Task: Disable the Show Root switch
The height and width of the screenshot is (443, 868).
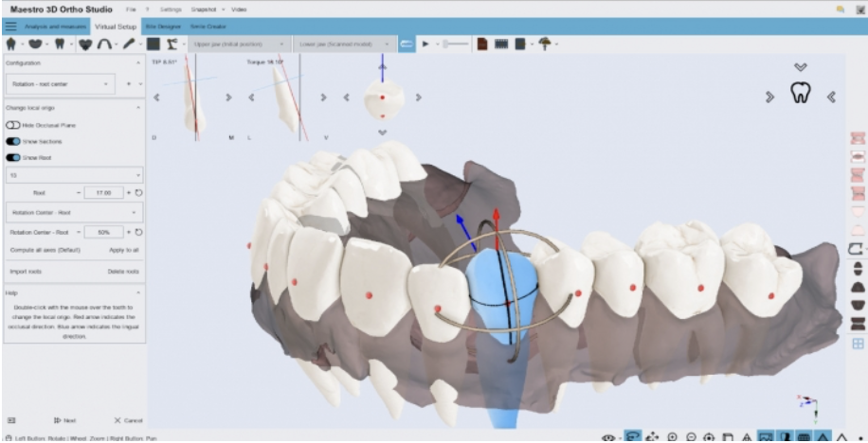Action: coord(13,157)
